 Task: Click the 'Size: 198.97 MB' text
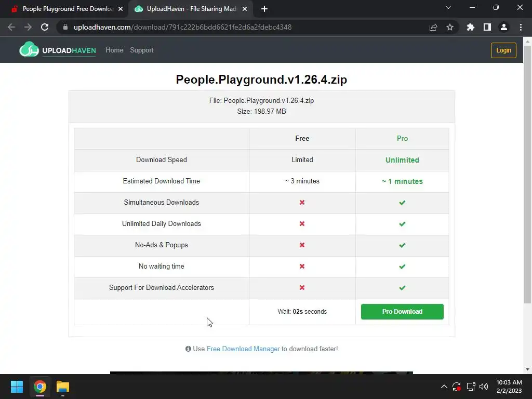262,111
